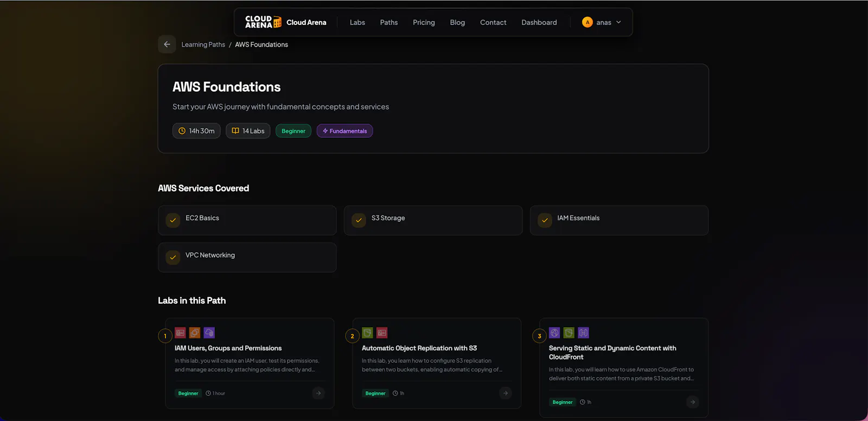Click the purple Fundamentals tag

(344, 131)
